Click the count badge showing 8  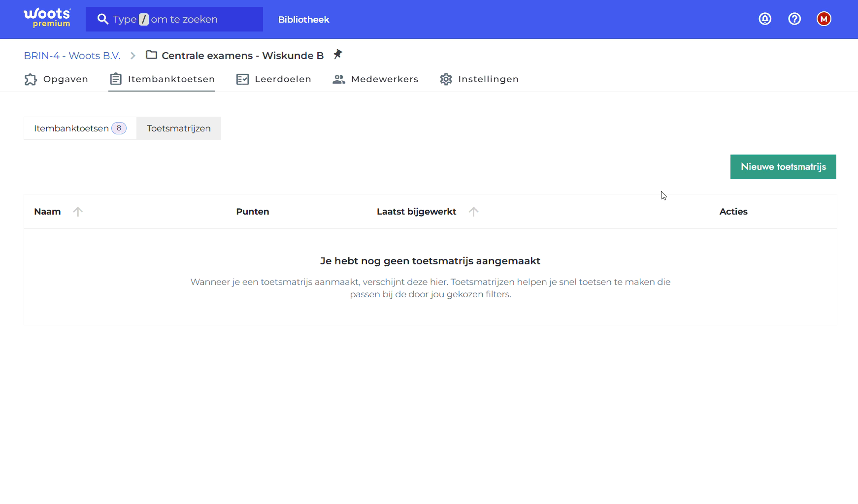119,128
